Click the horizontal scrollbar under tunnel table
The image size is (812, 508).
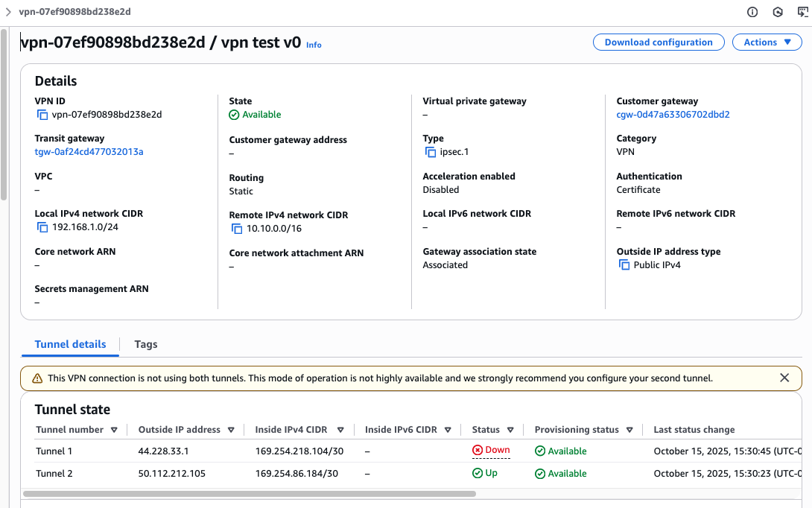(x=249, y=493)
